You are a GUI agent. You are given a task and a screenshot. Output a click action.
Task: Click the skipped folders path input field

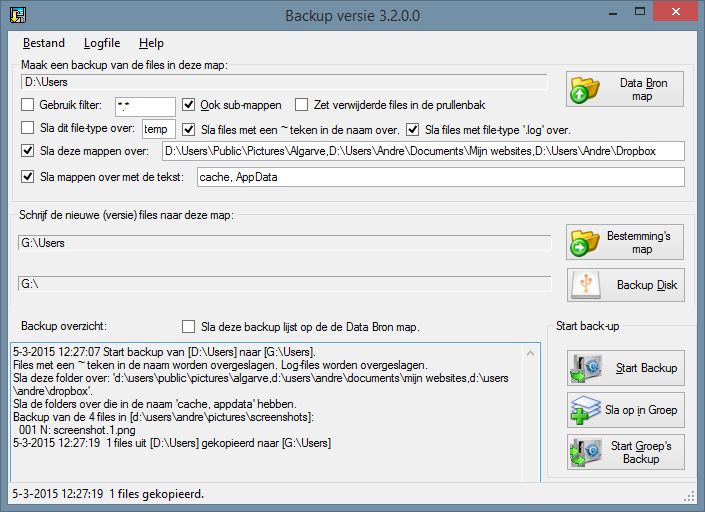[423, 151]
